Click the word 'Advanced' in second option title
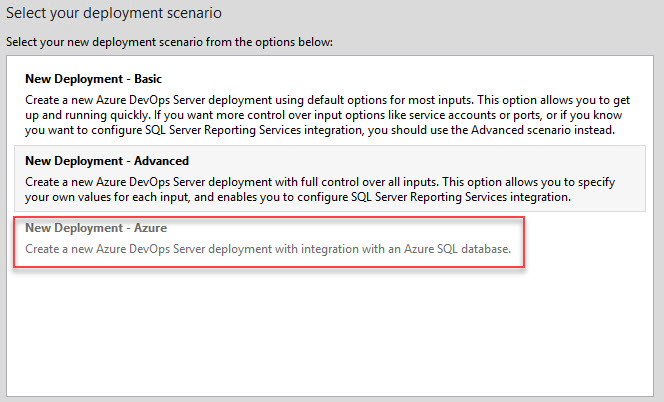664x402 pixels. [161, 161]
